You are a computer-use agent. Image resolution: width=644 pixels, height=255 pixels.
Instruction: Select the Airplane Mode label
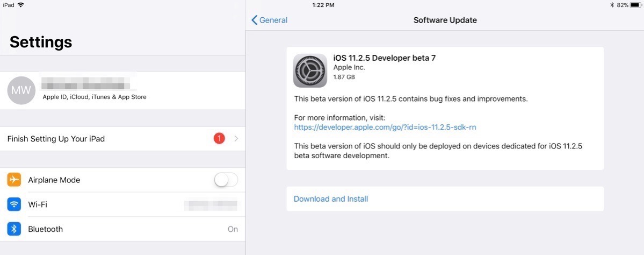tap(54, 180)
